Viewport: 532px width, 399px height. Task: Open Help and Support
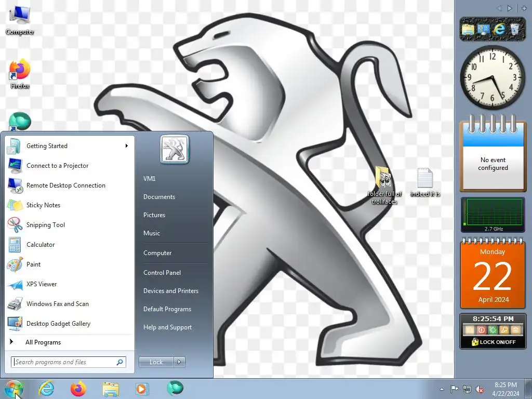point(167,327)
